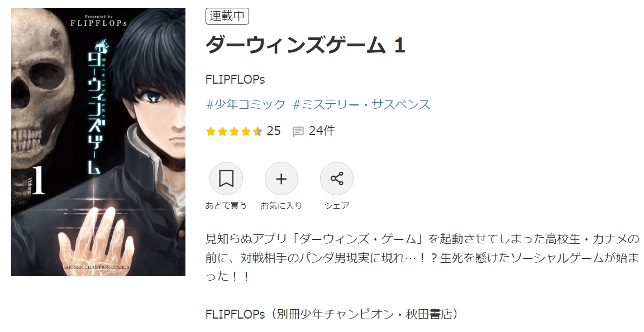The width and height of the screenshot is (644, 332).
Task: Open the share icon button
Action: click(337, 179)
